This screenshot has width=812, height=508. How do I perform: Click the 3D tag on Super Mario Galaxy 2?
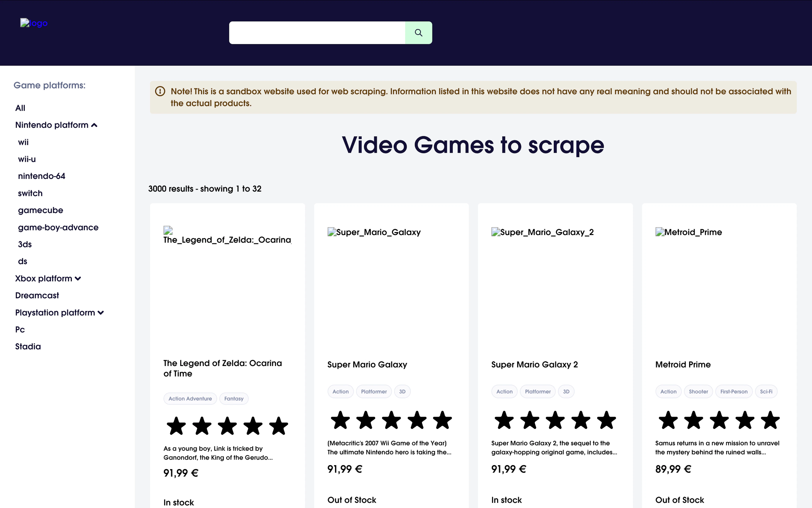point(566,392)
